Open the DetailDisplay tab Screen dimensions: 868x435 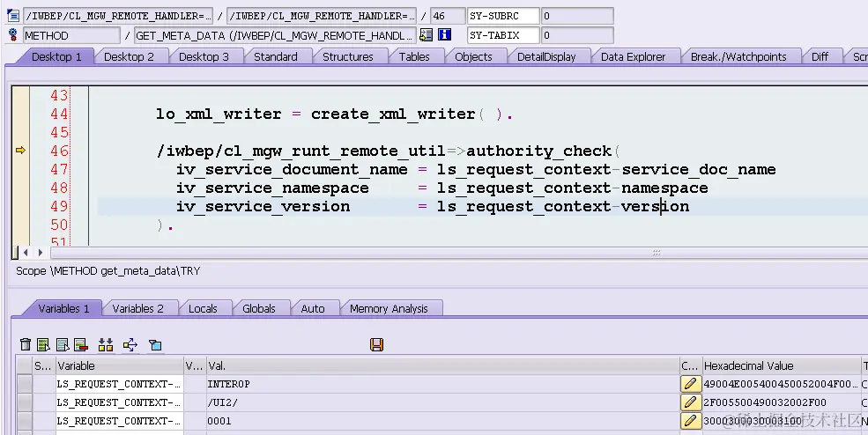[x=546, y=56]
